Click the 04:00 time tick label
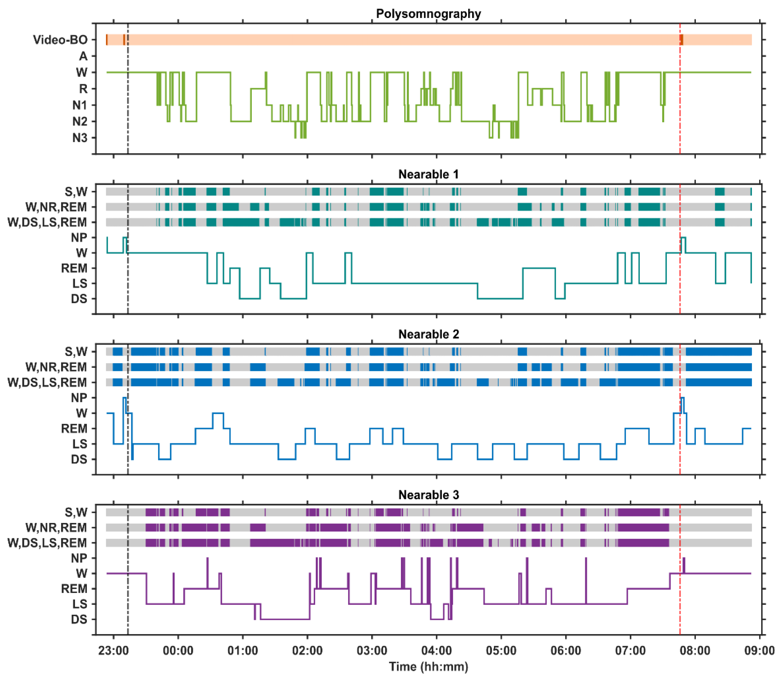The width and height of the screenshot is (784, 679). point(436,651)
